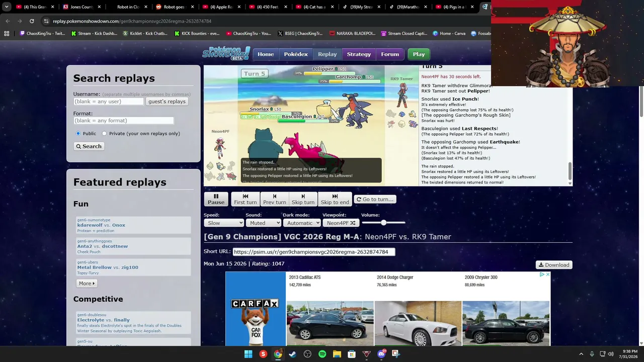Open the BSEG X bookmark
This screenshot has width=644, height=362.
(x=300, y=34)
